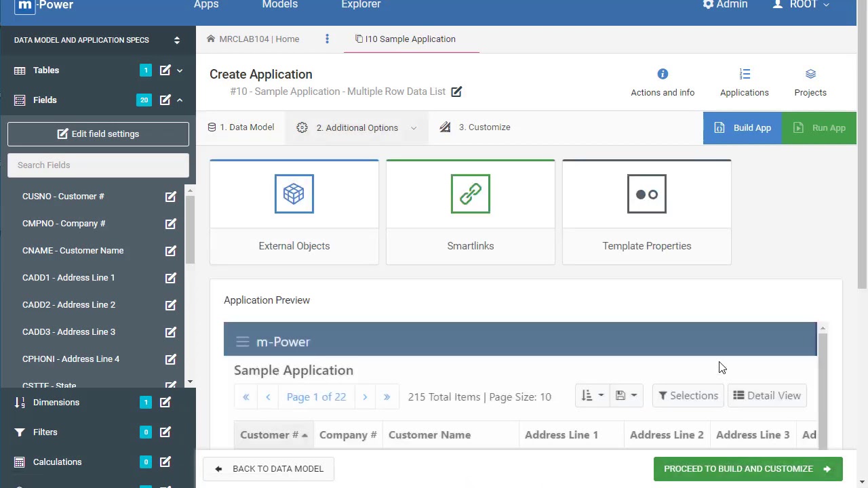
Task: Open the Applications list icon
Action: (x=745, y=74)
